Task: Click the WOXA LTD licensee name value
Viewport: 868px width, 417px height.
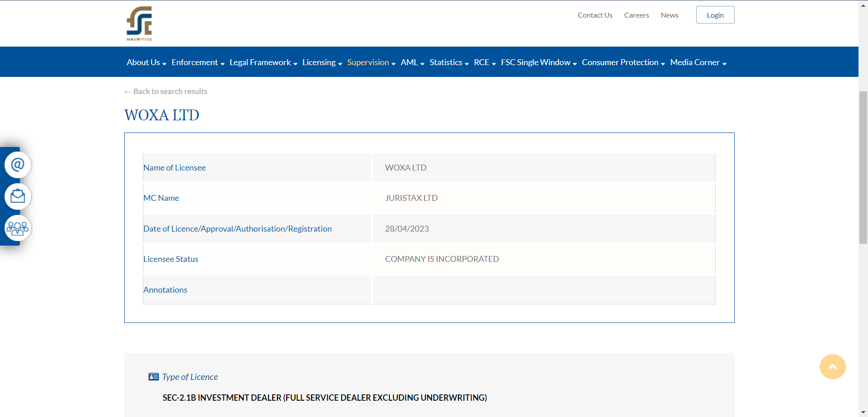Action: [x=406, y=168]
